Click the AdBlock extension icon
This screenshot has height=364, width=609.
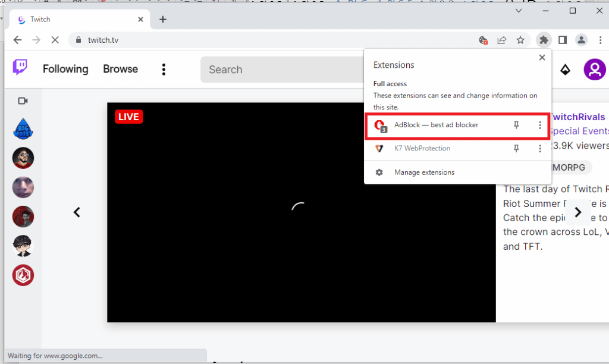point(380,125)
